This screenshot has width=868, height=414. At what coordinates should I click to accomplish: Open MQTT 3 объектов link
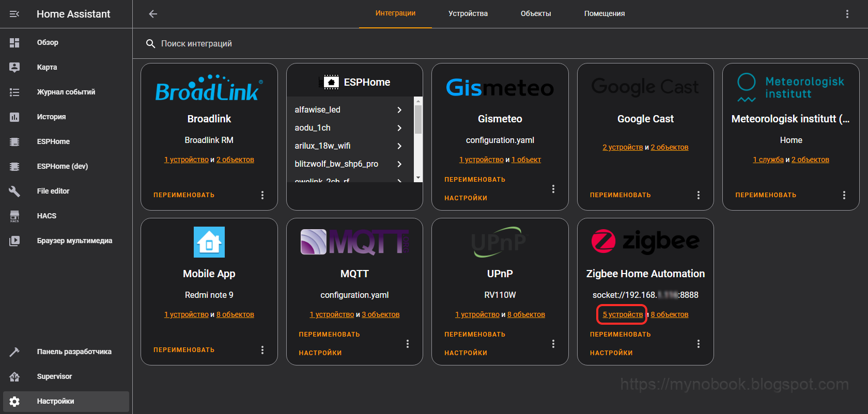[x=381, y=314]
